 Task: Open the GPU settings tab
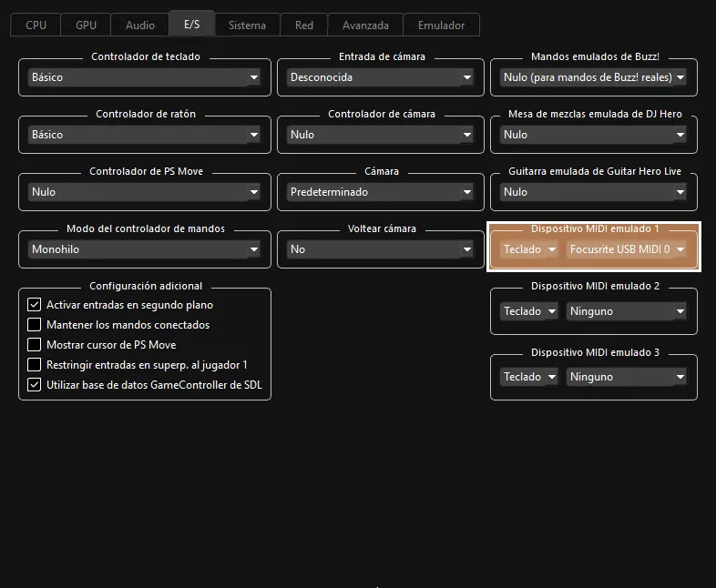pyautogui.click(x=86, y=25)
